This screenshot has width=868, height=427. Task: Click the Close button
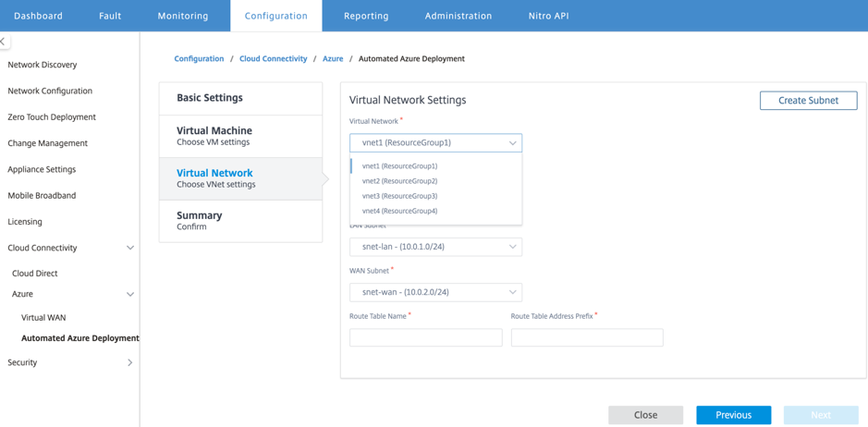point(645,415)
